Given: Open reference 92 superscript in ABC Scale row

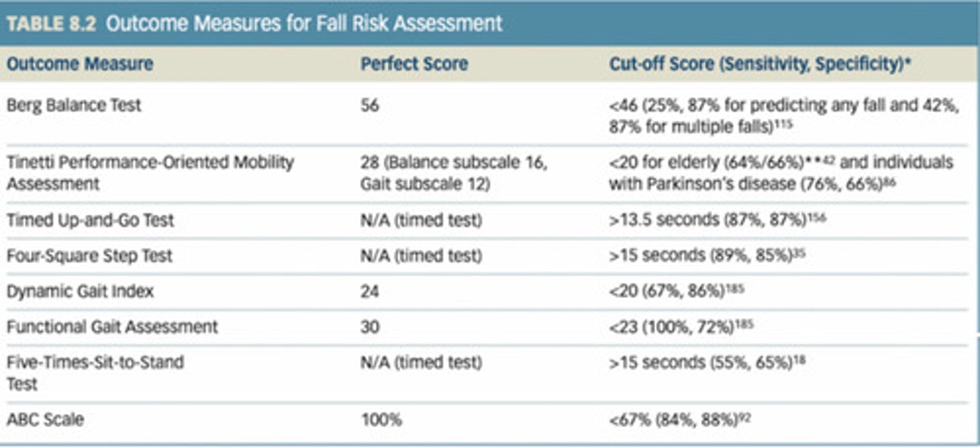Looking at the screenshot, I should (745, 416).
